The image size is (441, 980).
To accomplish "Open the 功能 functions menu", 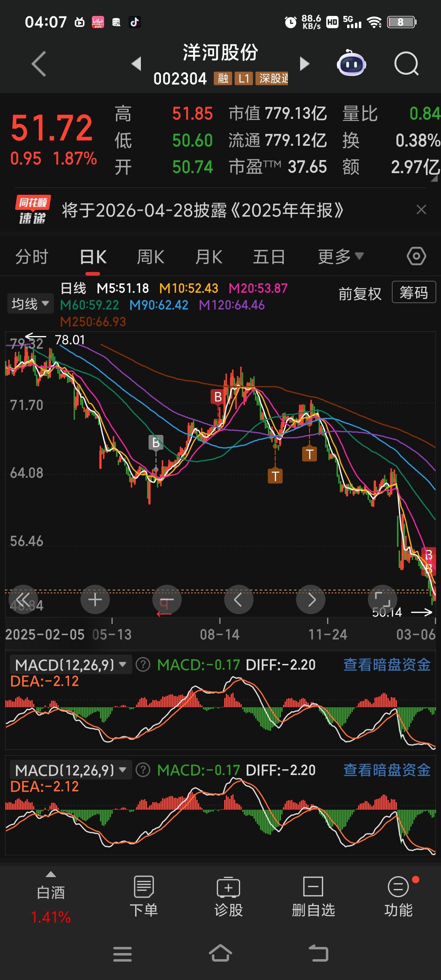I will [x=399, y=898].
